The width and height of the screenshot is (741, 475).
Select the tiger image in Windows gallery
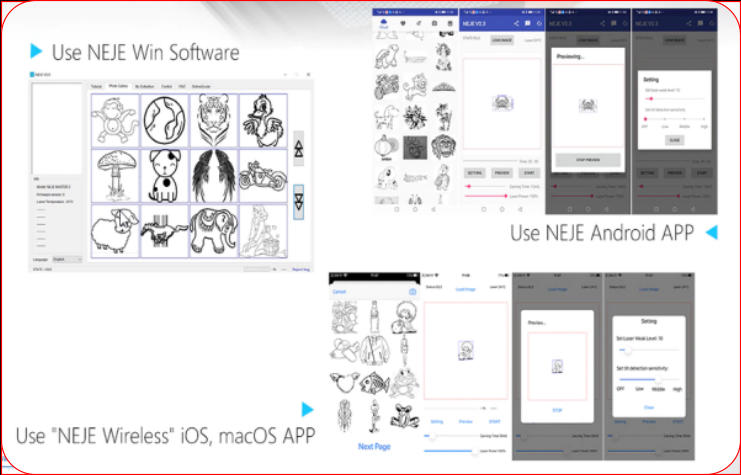pos(213,121)
